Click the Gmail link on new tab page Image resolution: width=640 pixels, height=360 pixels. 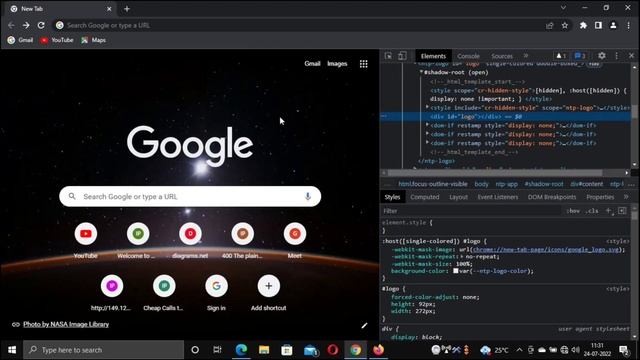click(312, 64)
